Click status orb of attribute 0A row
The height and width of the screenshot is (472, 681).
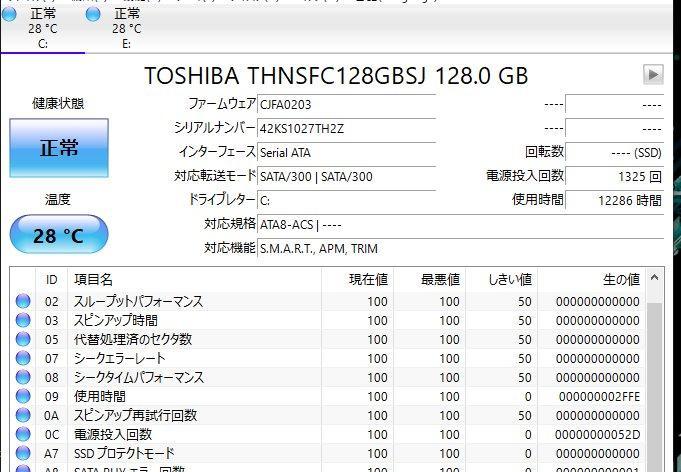[x=23, y=415]
